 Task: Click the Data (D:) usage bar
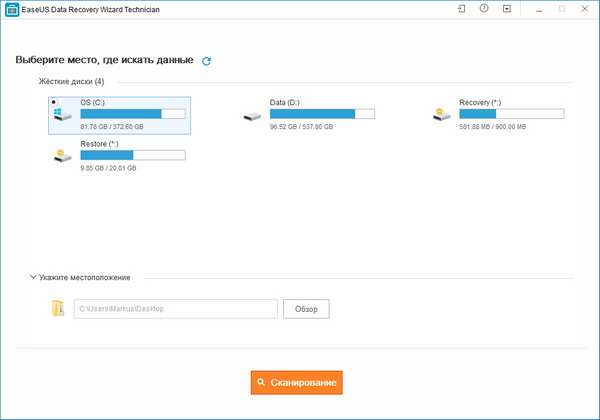[321, 114]
